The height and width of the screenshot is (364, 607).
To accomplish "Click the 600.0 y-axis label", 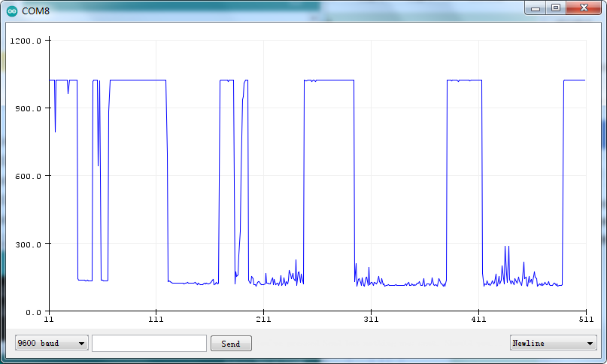I will pyautogui.click(x=29, y=177).
